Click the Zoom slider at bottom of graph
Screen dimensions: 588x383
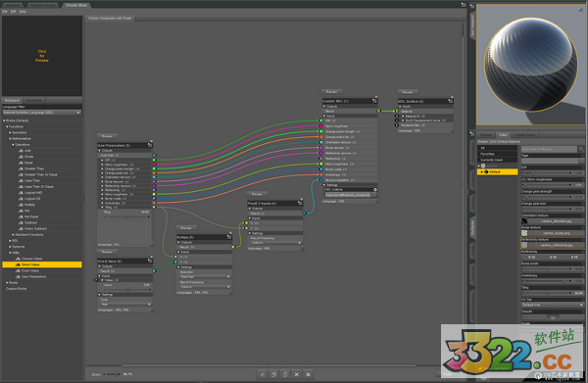pyautogui.click(x=112, y=374)
